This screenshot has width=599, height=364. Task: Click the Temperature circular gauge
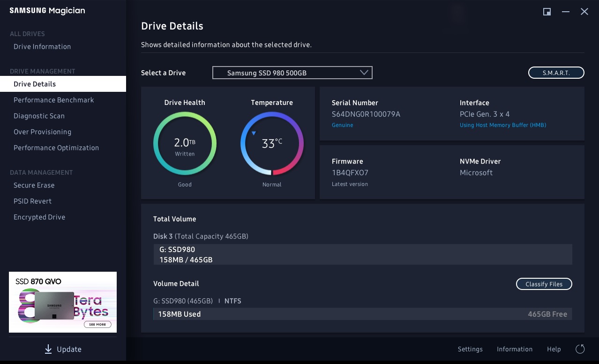click(272, 143)
